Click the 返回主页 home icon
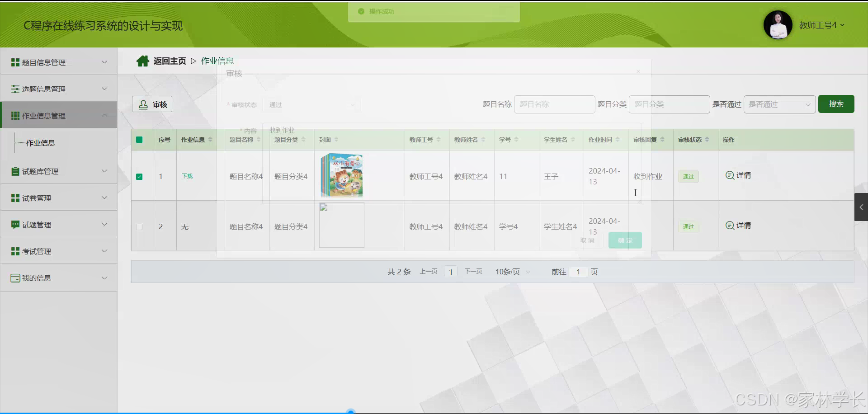This screenshot has width=868, height=414. (x=143, y=60)
